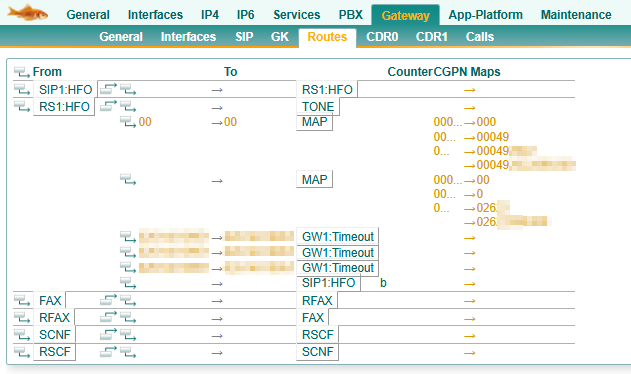Open the Maintenance tab

576,15
